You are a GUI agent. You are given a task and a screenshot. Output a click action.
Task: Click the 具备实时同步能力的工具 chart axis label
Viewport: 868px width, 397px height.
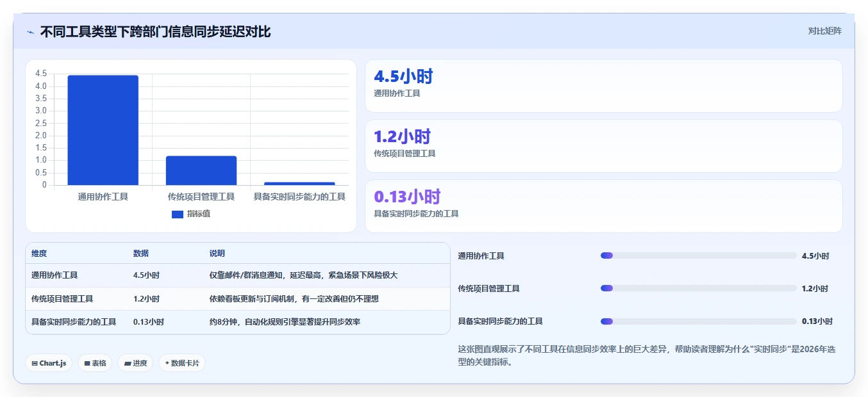click(x=299, y=197)
